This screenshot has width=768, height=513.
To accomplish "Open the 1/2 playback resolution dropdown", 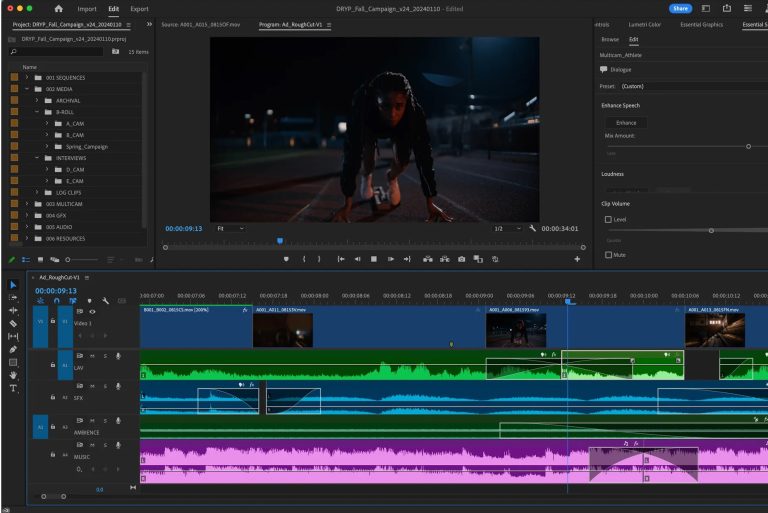I will (x=507, y=228).
